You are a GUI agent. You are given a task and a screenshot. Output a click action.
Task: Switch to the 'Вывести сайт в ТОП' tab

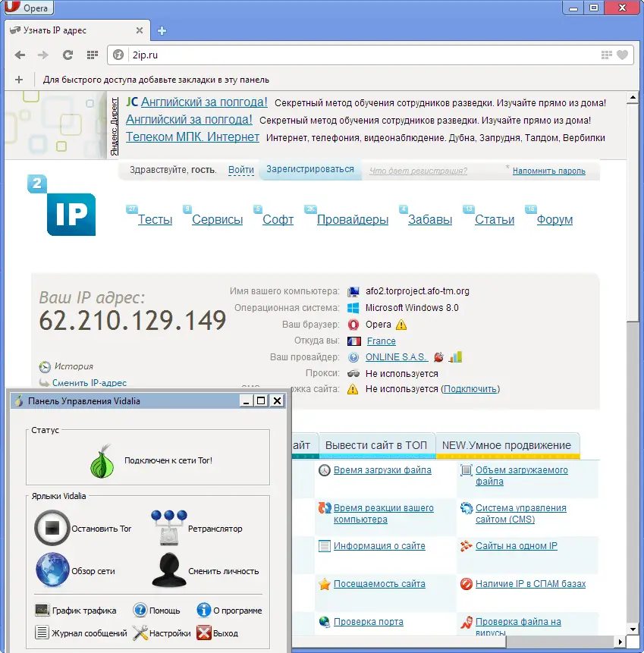pos(376,445)
